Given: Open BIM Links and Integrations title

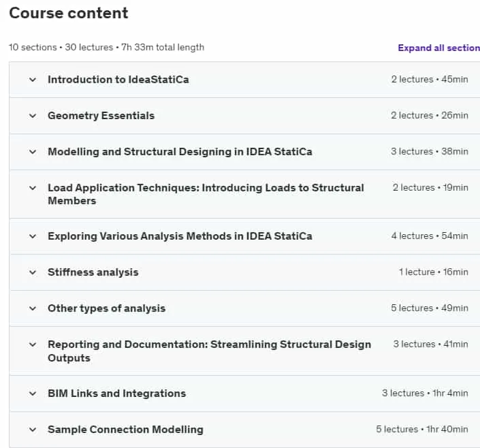Looking at the screenshot, I should 116,394.
